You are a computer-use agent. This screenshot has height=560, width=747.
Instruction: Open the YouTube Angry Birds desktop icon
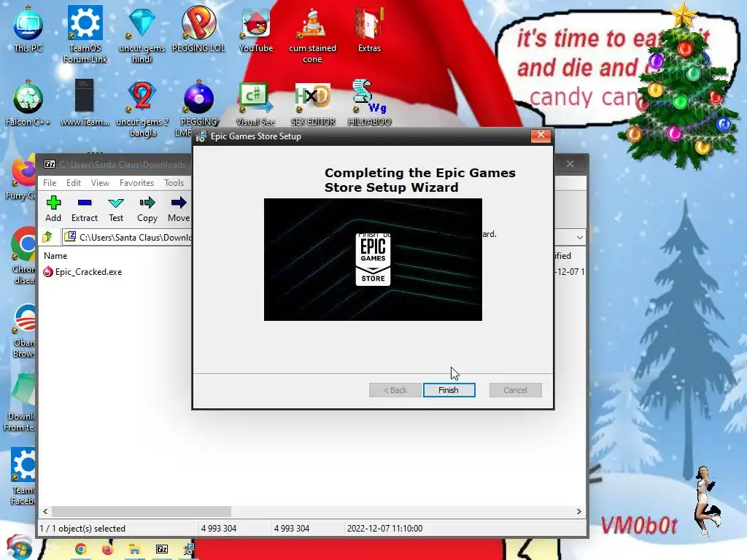click(256, 29)
